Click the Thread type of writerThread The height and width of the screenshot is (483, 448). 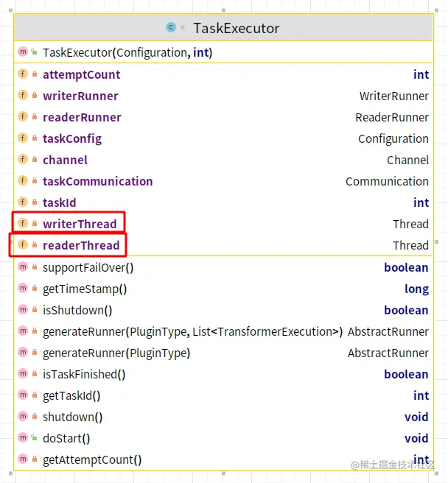(410, 224)
